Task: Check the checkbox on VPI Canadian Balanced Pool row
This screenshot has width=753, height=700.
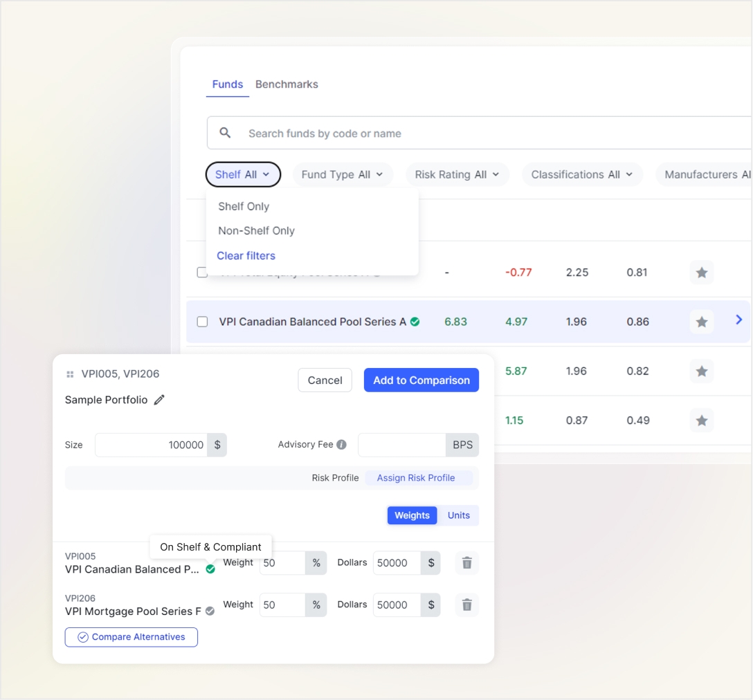Action: click(201, 321)
